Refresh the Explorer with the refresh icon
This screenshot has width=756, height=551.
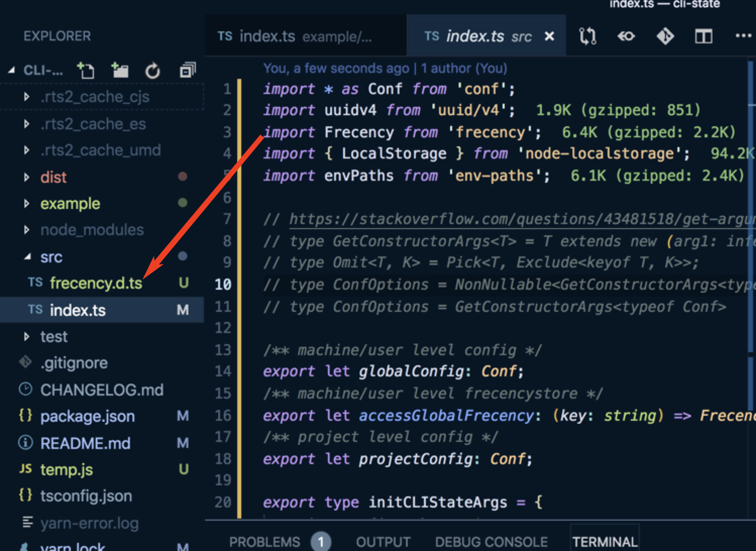coord(152,70)
